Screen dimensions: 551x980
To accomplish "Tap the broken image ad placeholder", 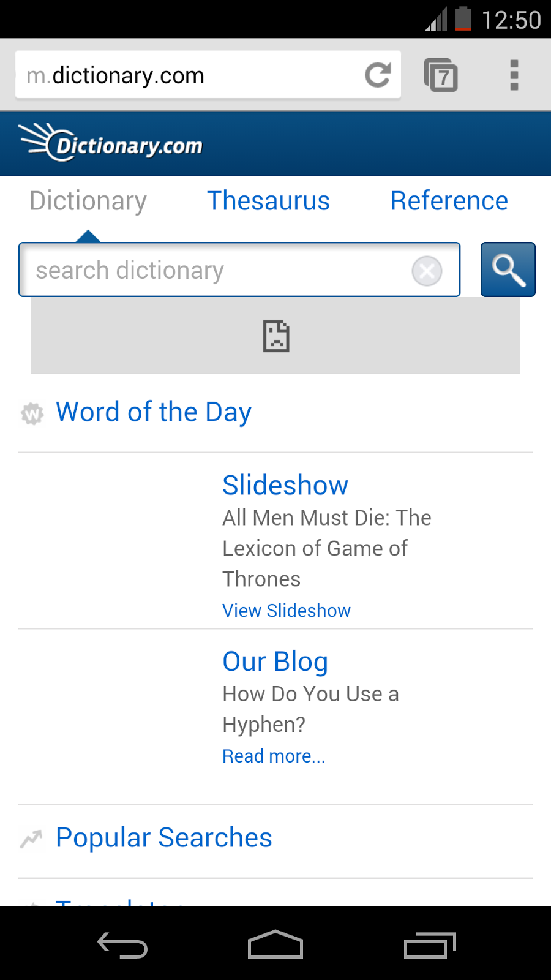I will pyautogui.click(x=275, y=336).
